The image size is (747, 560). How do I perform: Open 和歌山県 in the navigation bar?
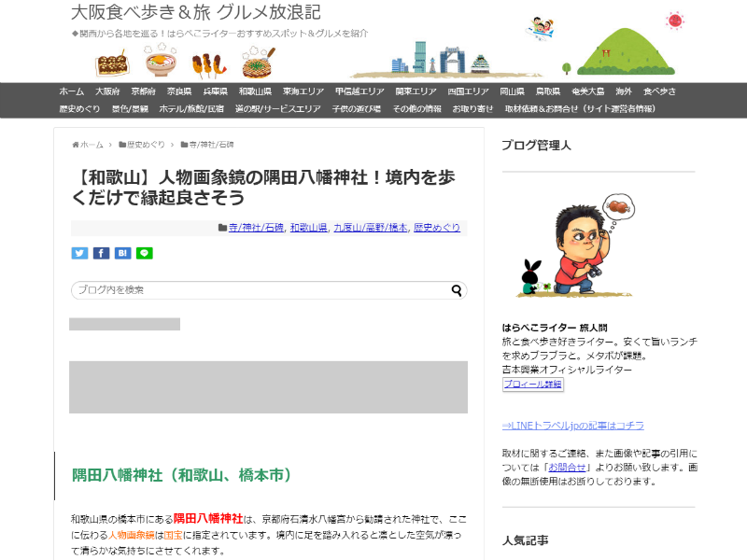pos(255,91)
